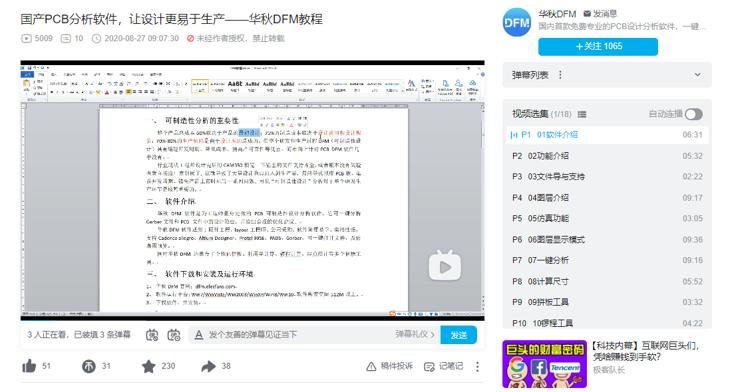
Task: Click the 视频选集 (1/18) header
Action: pos(541,114)
